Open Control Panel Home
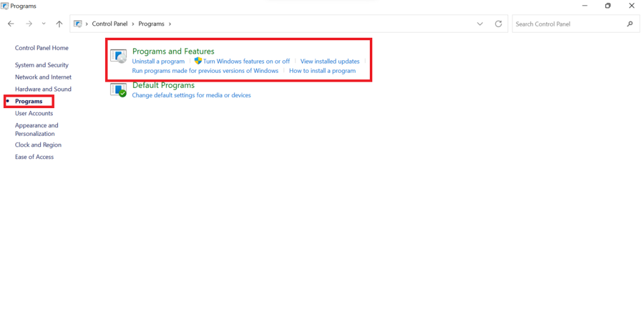 tap(42, 48)
